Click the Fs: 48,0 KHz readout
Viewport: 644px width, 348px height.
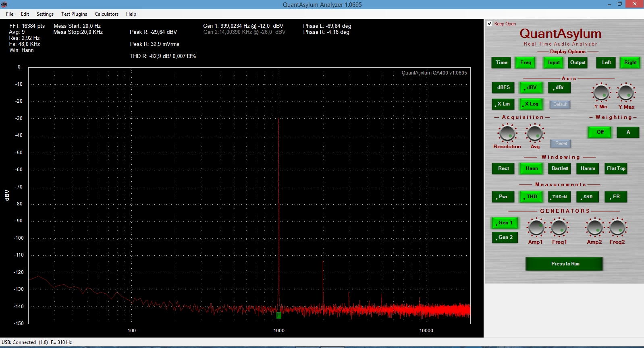pos(25,44)
